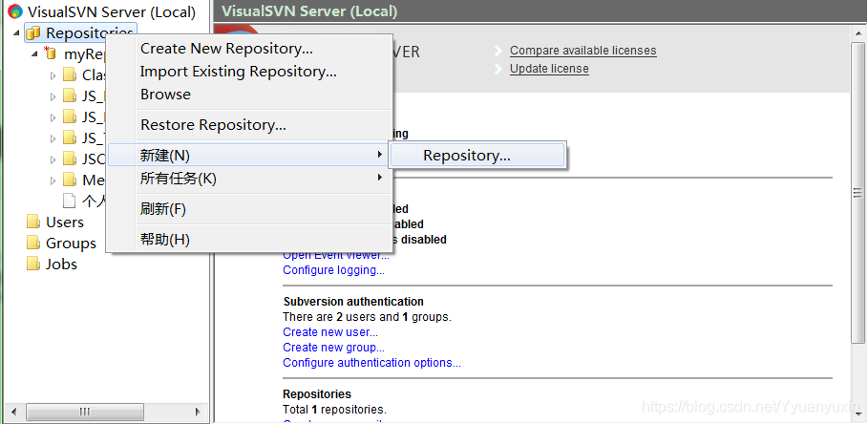868x424 pixels.
Task: Click the Create new user... link
Action: [x=330, y=332]
